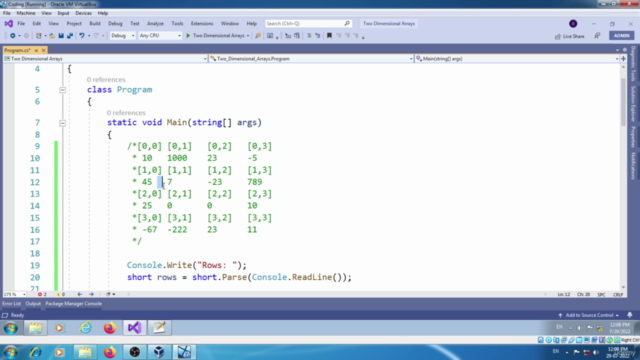Click the feedback icon next to Live Share
This screenshot has width=640, height=360.
tap(597, 36)
